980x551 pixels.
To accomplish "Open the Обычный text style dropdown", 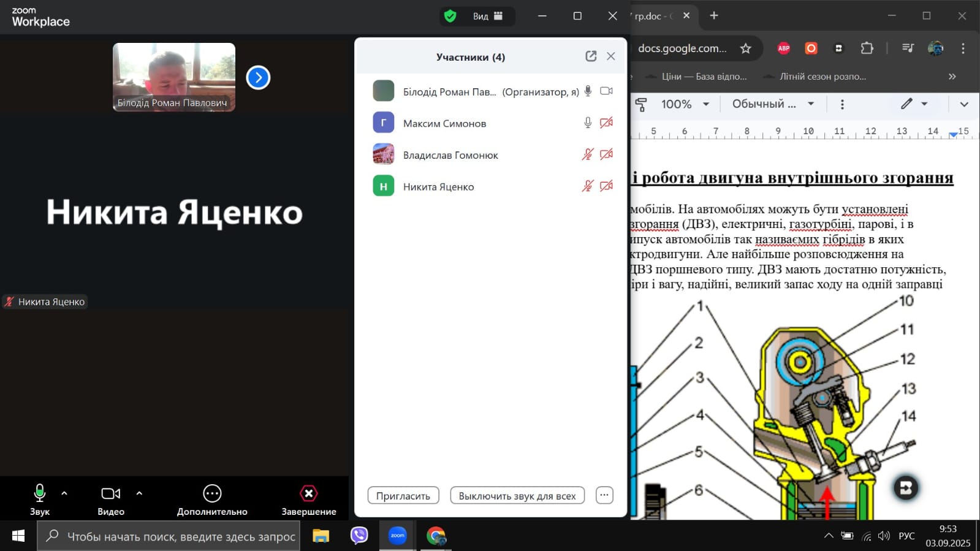I will [x=772, y=104].
